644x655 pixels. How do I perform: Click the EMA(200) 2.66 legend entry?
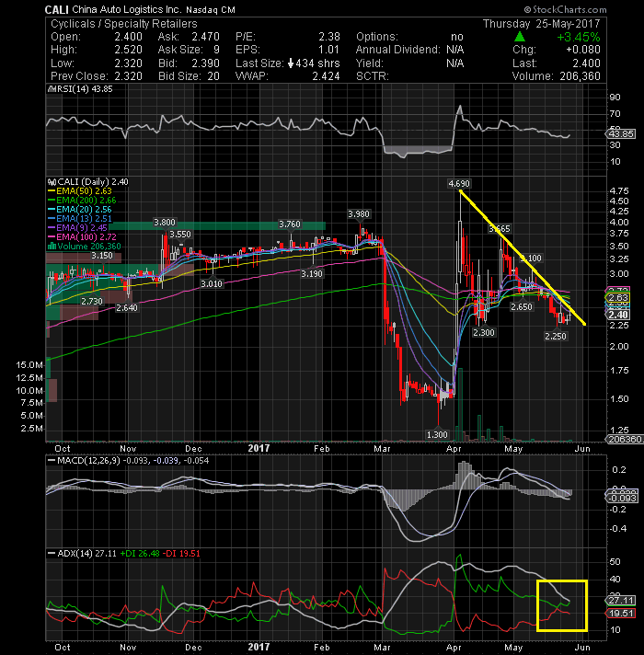(86, 201)
